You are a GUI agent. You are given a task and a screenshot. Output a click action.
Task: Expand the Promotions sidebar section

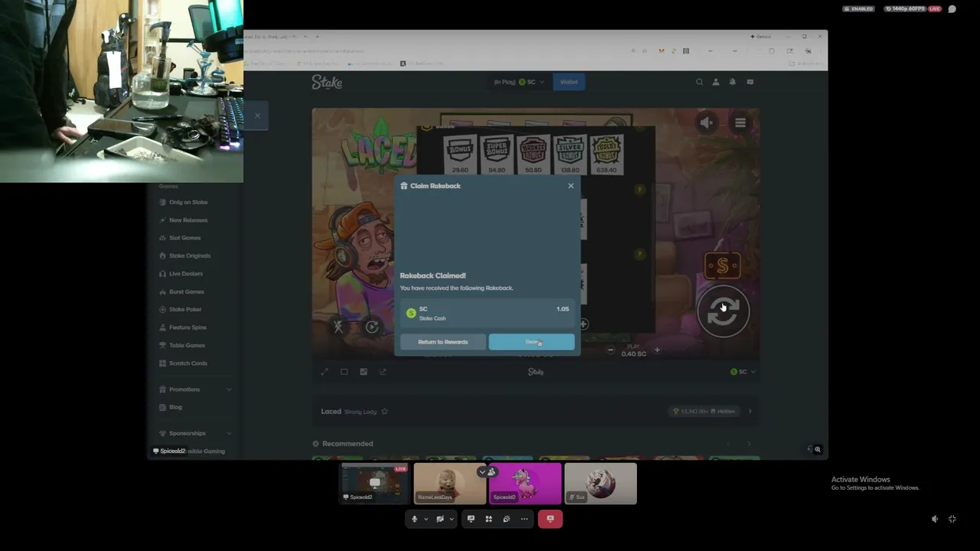[194, 390]
